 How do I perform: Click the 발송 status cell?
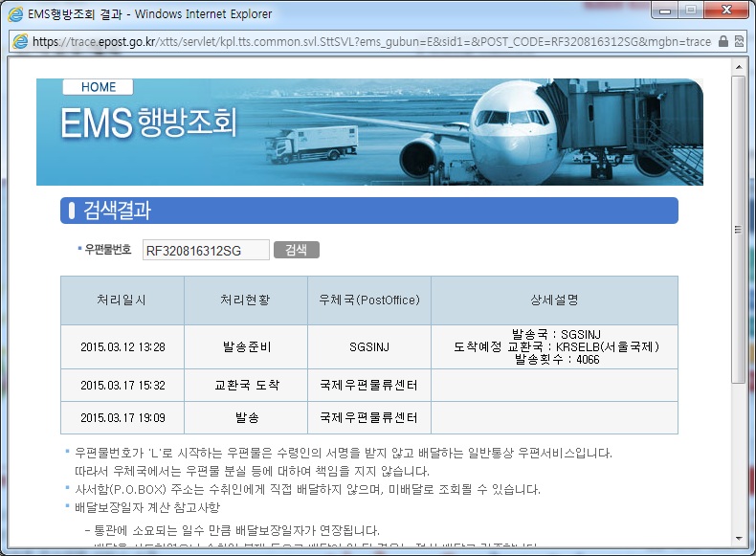coord(247,417)
